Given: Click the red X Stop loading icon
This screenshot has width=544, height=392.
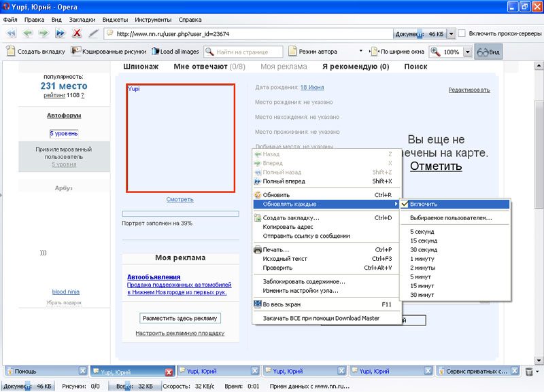Looking at the screenshot, I should (76, 33).
